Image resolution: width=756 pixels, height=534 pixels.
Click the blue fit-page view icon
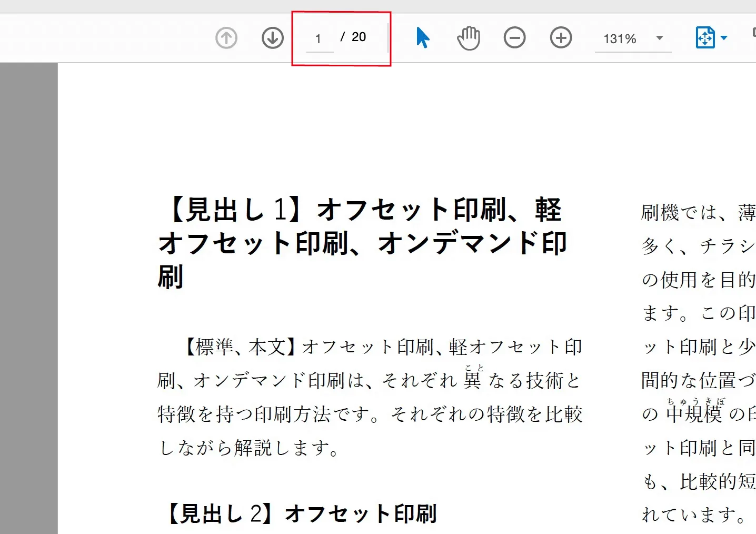[705, 38]
